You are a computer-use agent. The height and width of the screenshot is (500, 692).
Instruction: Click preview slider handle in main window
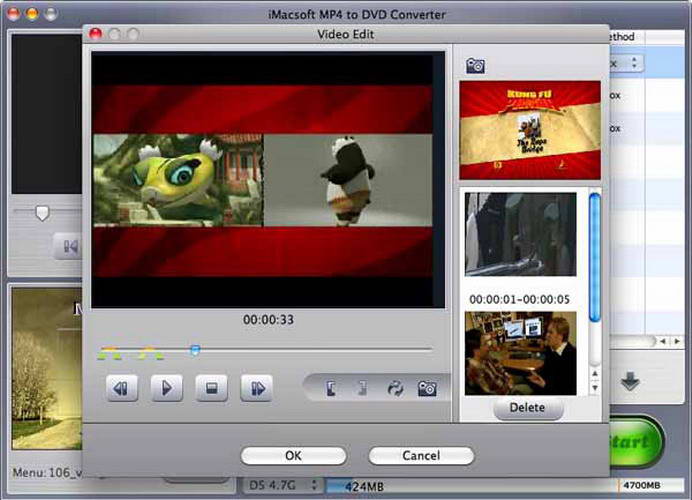(42, 213)
